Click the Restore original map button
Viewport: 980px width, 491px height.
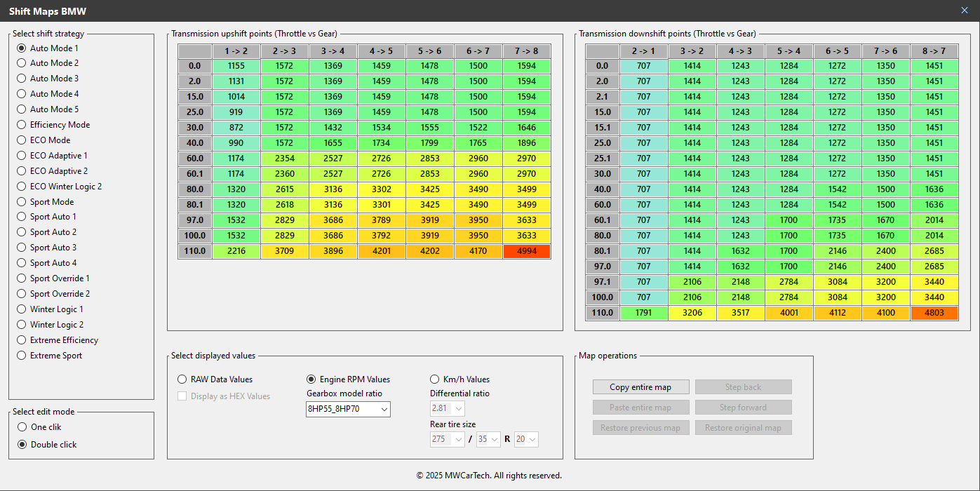(743, 427)
